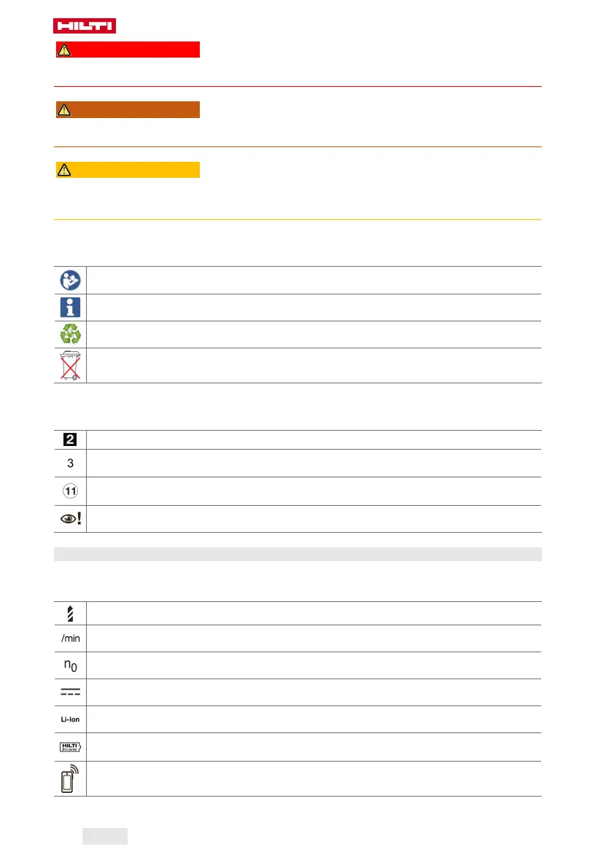This screenshot has width=614, height=868.
Task: Click the /min symbol cell
Action: pyautogui.click(x=70, y=638)
